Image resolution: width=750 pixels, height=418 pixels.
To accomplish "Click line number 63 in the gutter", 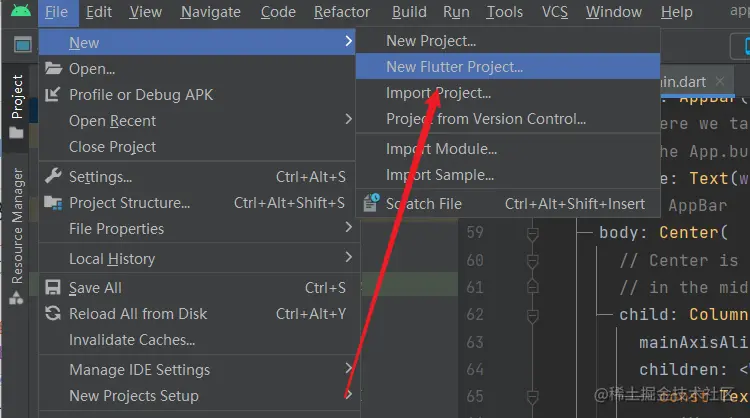I will pos(475,342).
